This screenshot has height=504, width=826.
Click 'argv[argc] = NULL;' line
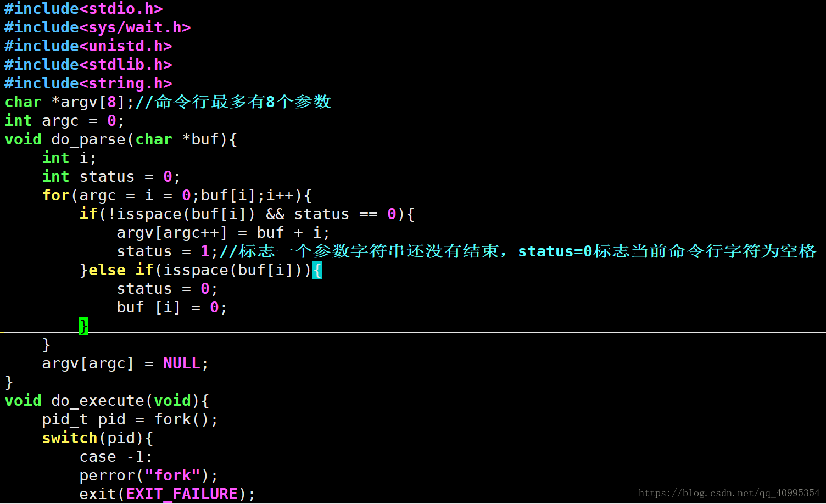coord(125,363)
